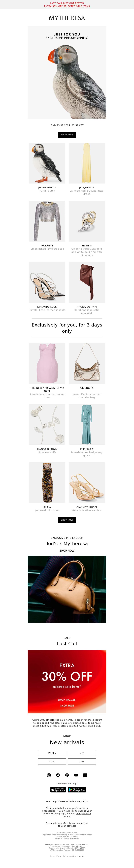Screen dimensions: 134x868
Task: Open the YouTube social icon
Action: (x=76, y=775)
